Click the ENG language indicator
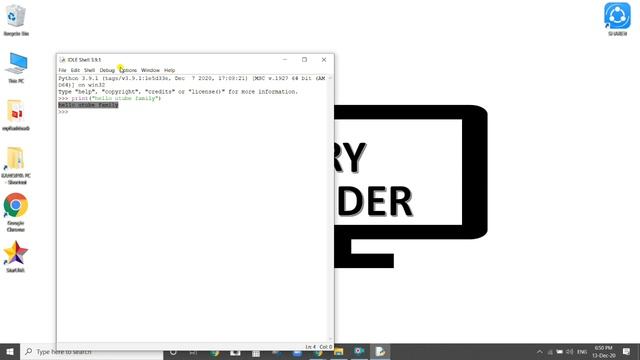Viewport: 640px width, 360px height. [582, 352]
